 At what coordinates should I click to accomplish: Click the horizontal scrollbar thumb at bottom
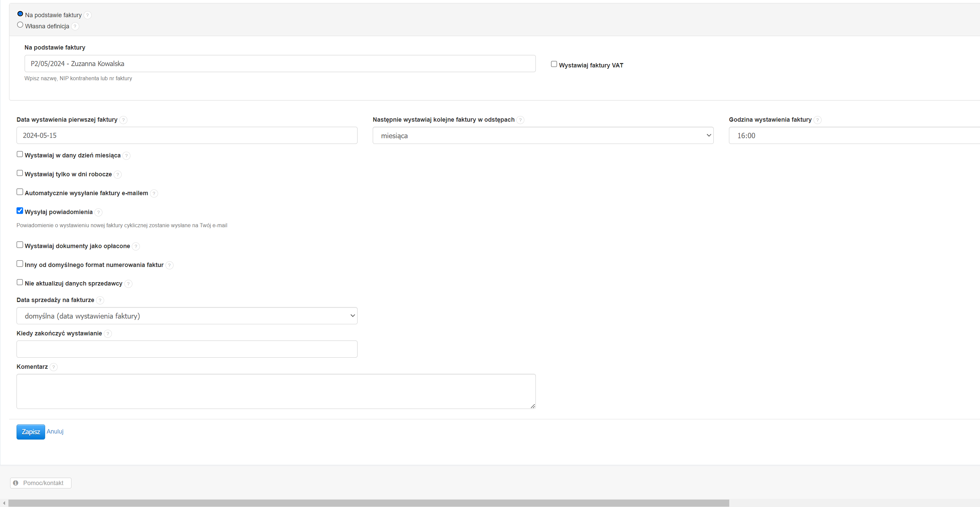coord(369,503)
